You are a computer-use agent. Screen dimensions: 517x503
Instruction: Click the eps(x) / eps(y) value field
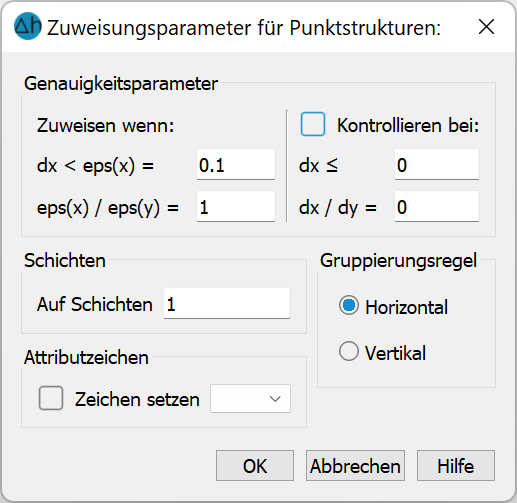tap(236, 207)
